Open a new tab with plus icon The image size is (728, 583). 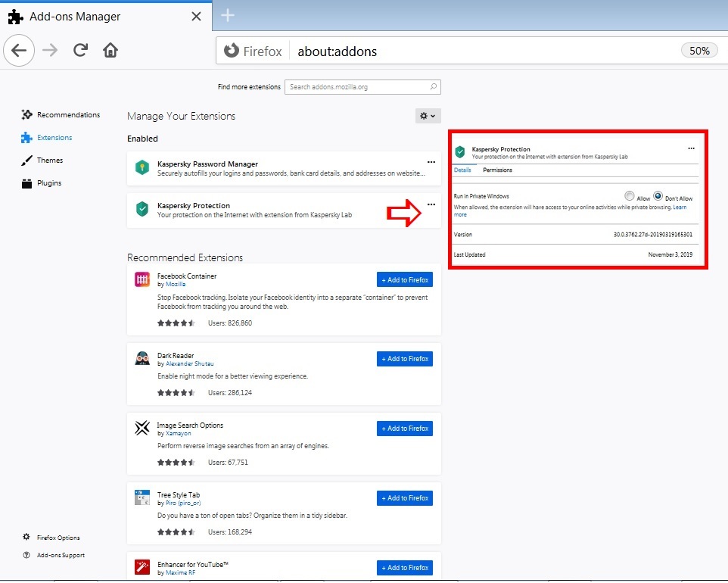[x=228, y=15]
